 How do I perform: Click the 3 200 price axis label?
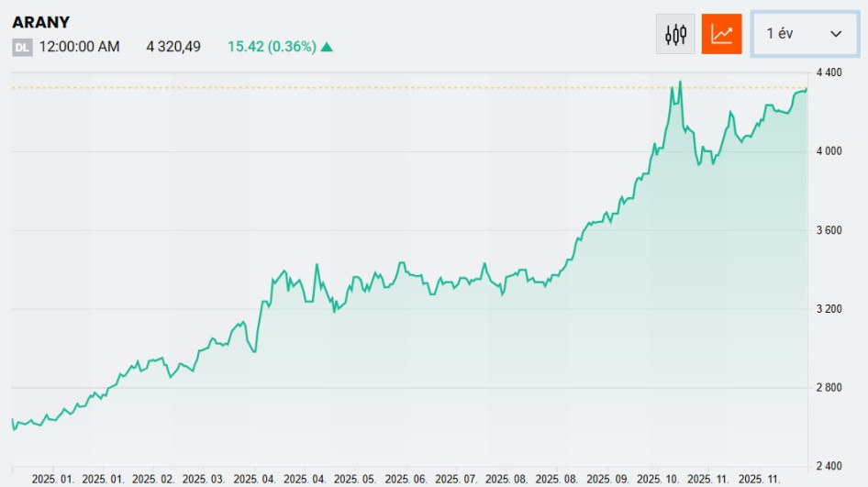829,309
